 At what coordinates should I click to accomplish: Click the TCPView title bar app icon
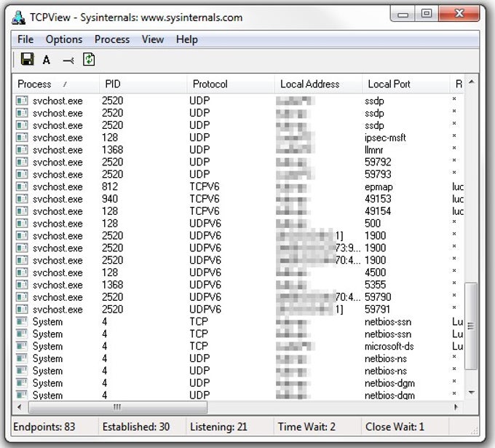(x=18, y=17)
